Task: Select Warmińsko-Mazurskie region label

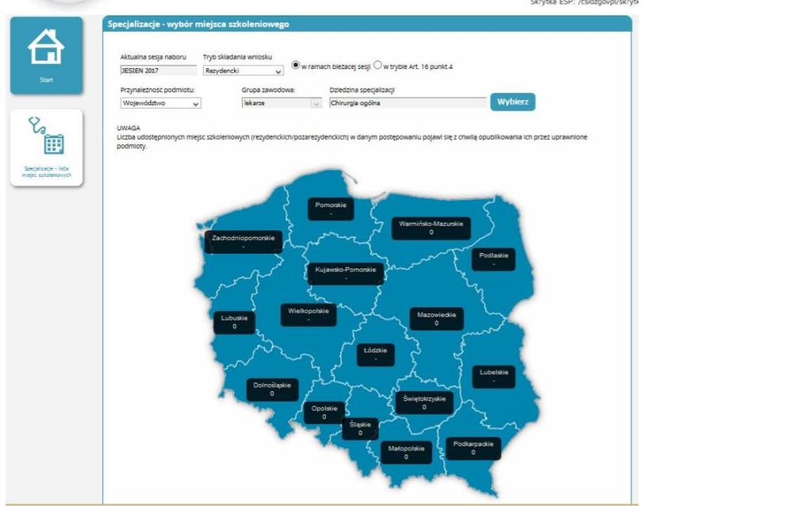Action: [431, 228]
